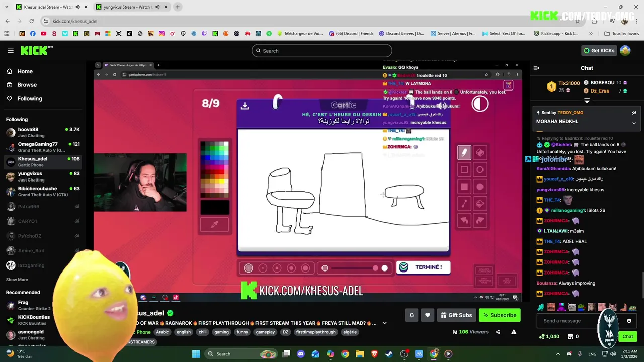Open Tous les favoris bookmarks folder

tap(622, 34)
